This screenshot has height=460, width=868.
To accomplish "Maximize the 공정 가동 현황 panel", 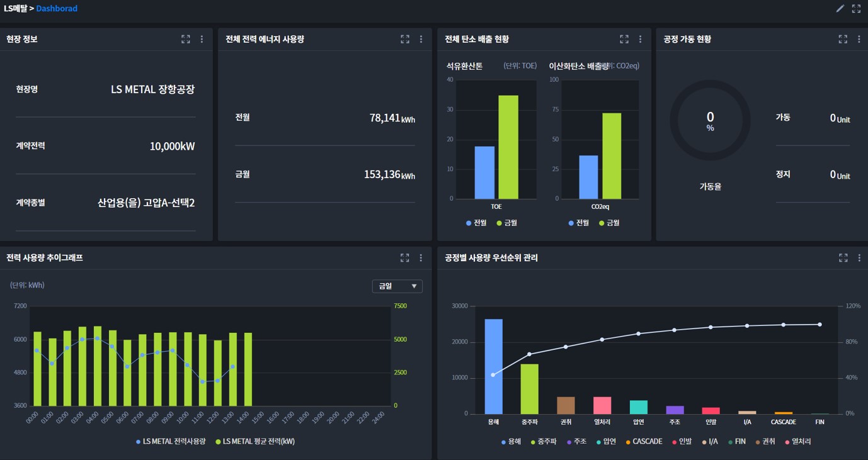I will tap(843, 39).
